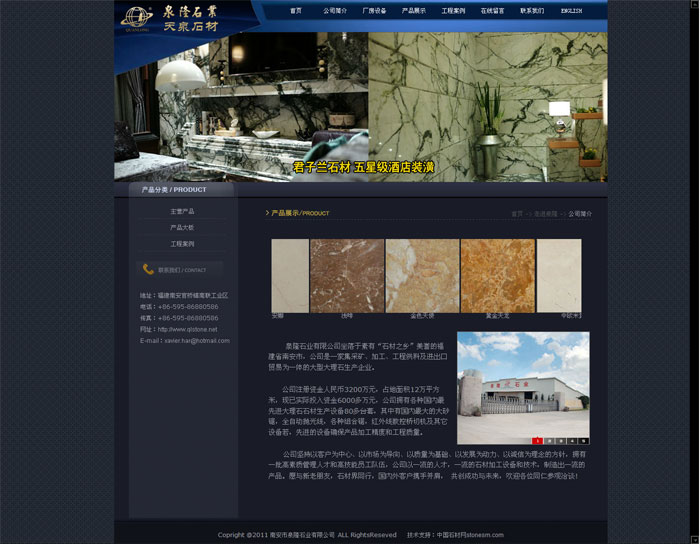
Task: Open 产品大板 sidebar category
Action: tap(182, 228)
